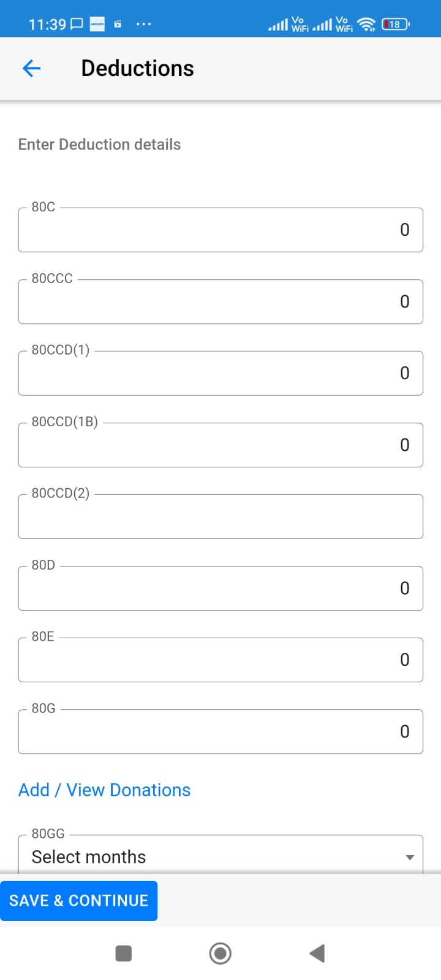The height and width of the screenshot is (980, 441).
Task: Tap the Android recent apps square icon
Action: pos(124,953)
